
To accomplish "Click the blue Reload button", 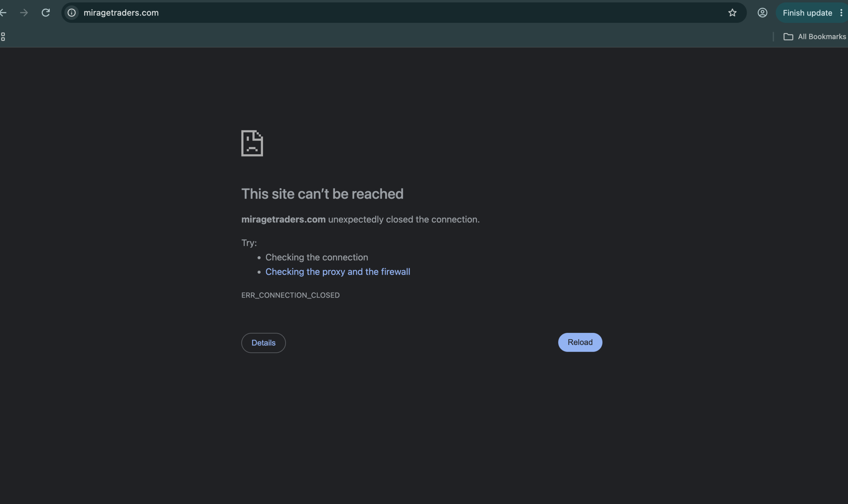I will click(580, 342).
